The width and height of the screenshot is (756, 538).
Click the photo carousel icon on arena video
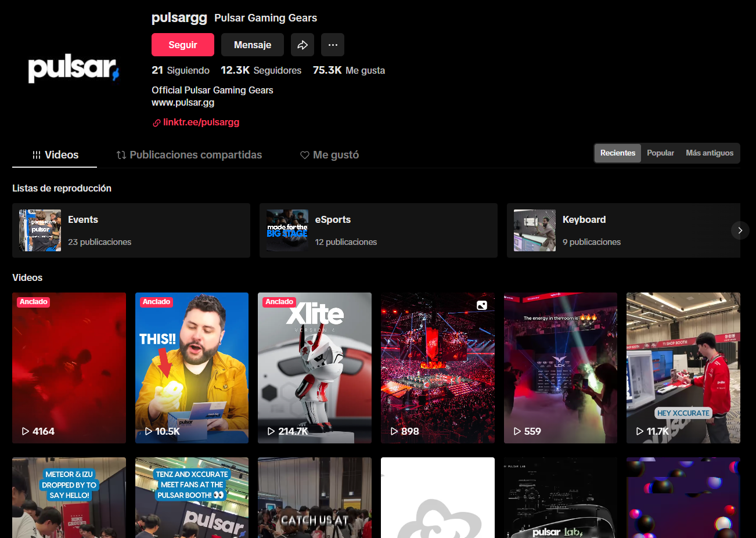[x=482, y=305]
